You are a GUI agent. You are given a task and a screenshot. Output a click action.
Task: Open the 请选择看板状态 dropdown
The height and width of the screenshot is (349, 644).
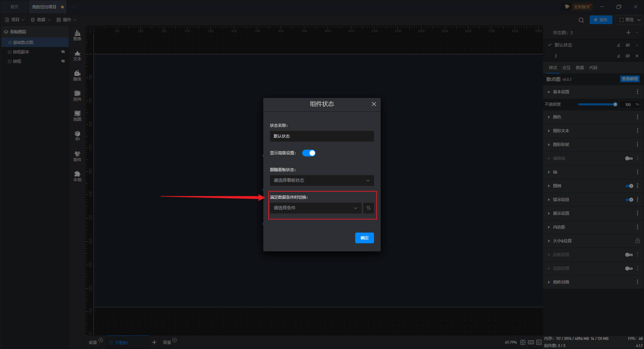click(322, 181)
